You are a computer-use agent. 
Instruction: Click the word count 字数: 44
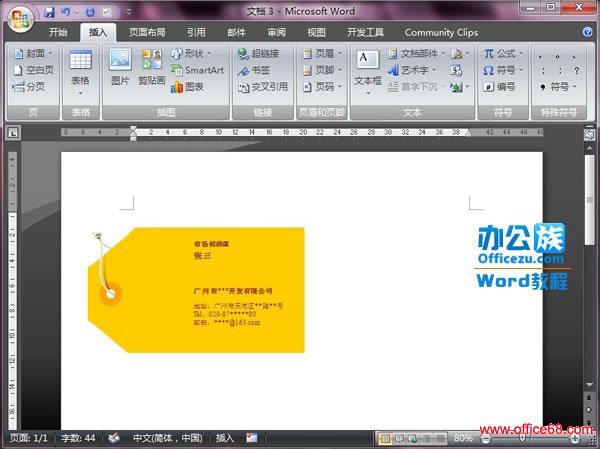[78, 438]
